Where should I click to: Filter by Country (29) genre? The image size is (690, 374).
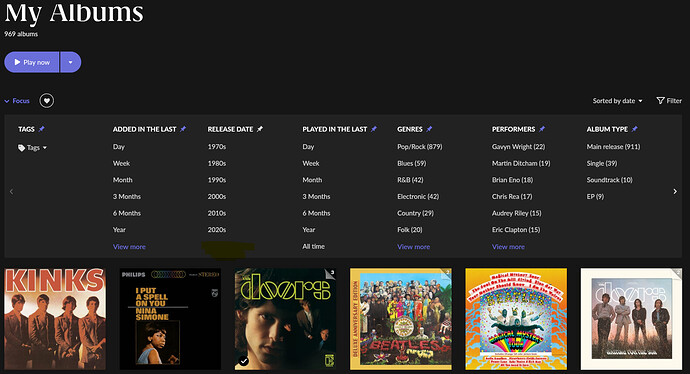click(x=416, y=213)
